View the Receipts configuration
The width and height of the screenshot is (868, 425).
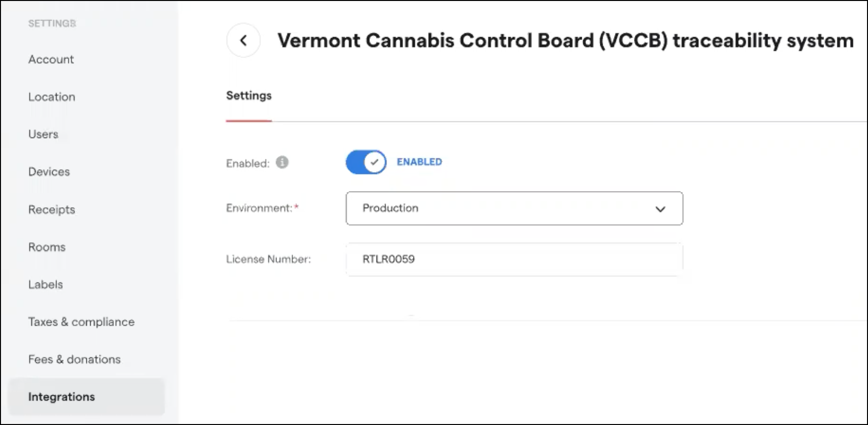click(52, 210)
